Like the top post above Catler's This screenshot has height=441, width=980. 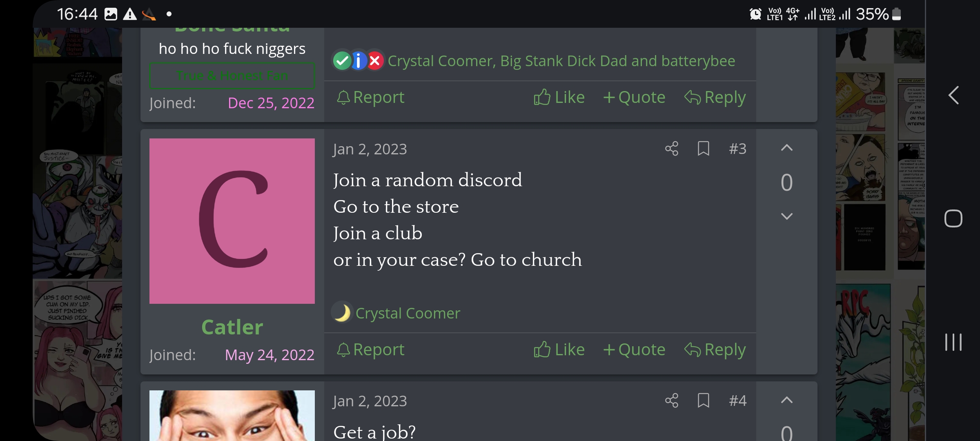559,97
